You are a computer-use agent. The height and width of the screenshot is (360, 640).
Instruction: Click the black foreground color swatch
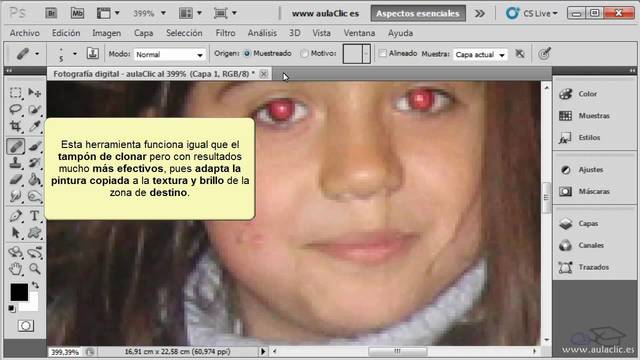[x=19, y=291]
